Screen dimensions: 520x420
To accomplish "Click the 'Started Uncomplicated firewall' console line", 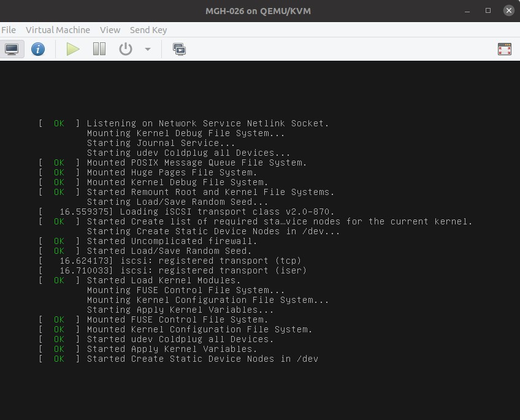I will pyautogui.click(x=172, y=241).
